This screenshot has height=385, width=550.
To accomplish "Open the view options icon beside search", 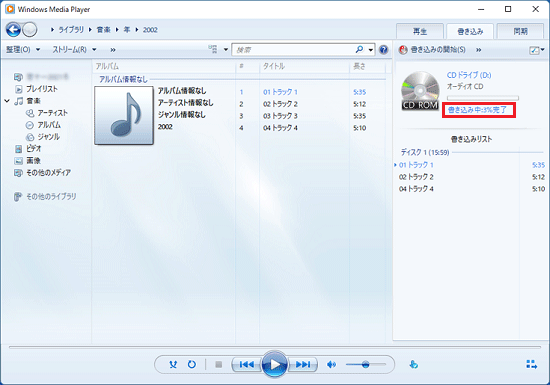I will pyautogui.click(x=213, y=49).
